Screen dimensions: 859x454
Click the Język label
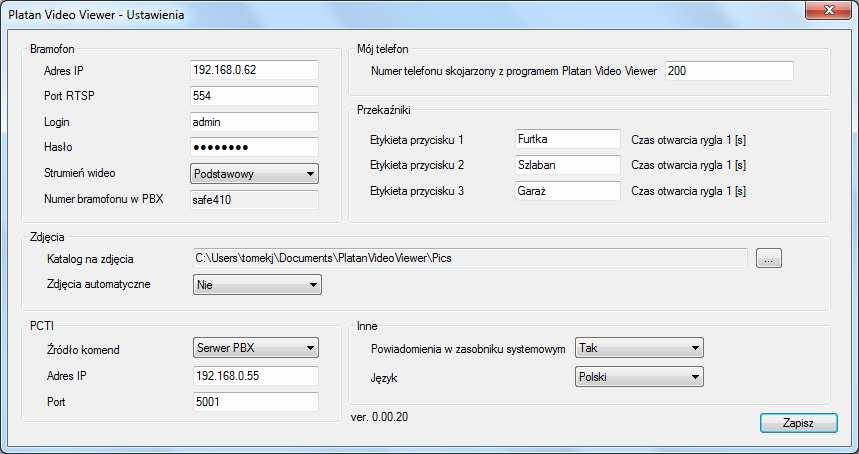pos(384,378)
